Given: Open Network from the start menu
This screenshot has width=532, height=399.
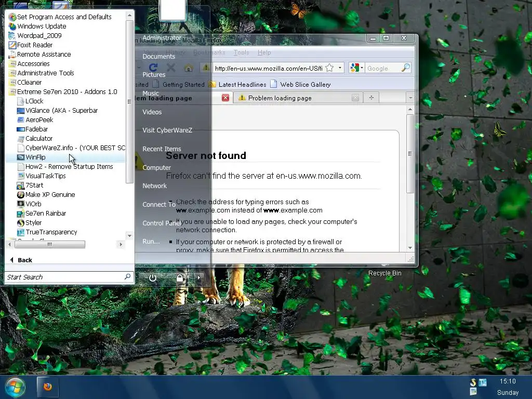Looking at the screenshot, I should [x=154, y=186].
